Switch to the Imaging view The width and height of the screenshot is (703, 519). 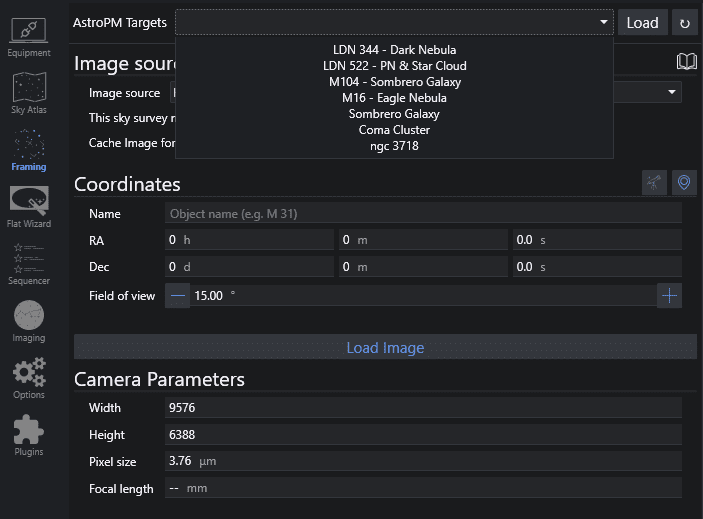pyautogui.click(x=28, y=321)
